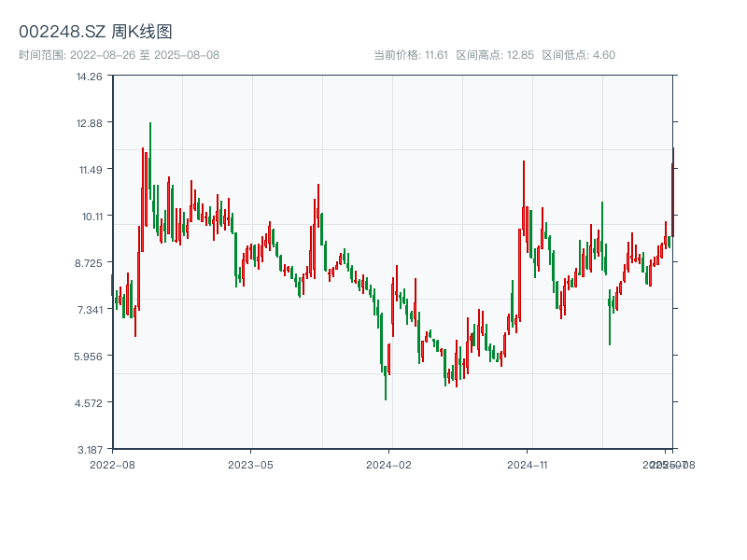
Task: Click the y-axis value 14.26
Action: tap(90, 77)
